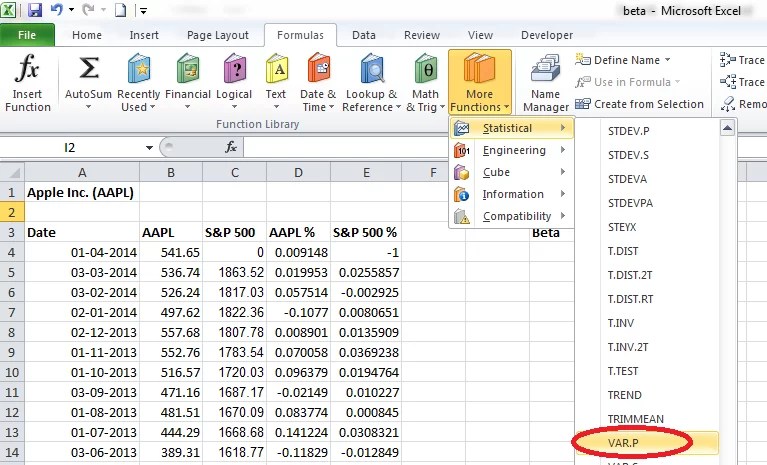Click the Save floppy disk icon
This screenshot has width=767, height=465.
(x=35, y=10)
